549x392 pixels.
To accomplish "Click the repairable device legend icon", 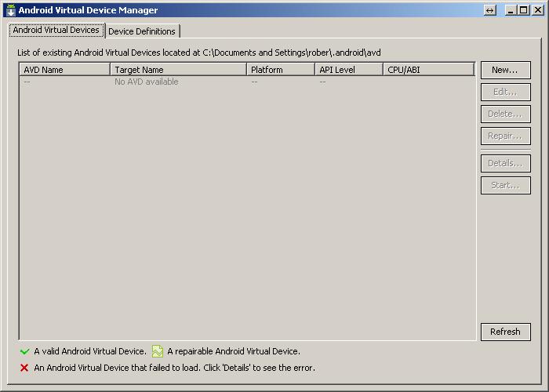I will [x=158, y=351].
